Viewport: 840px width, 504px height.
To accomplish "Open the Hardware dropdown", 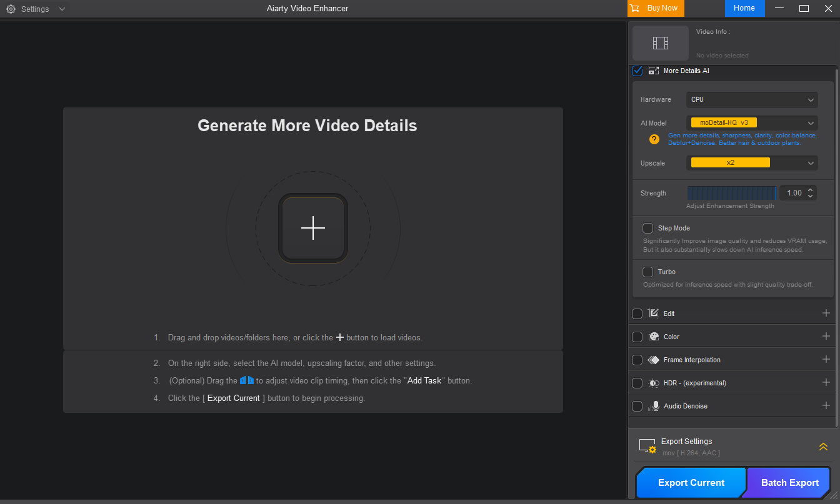I will (752, 99).
